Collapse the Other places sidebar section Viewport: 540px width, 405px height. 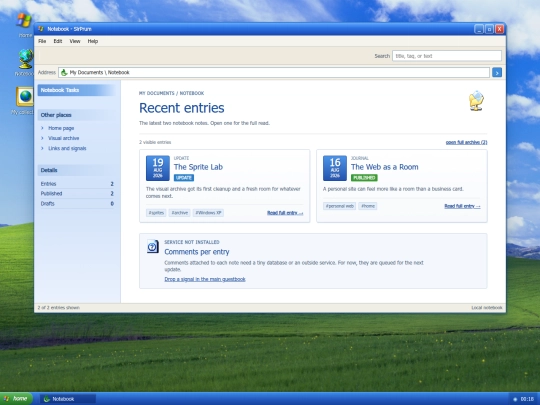[76, 115]
